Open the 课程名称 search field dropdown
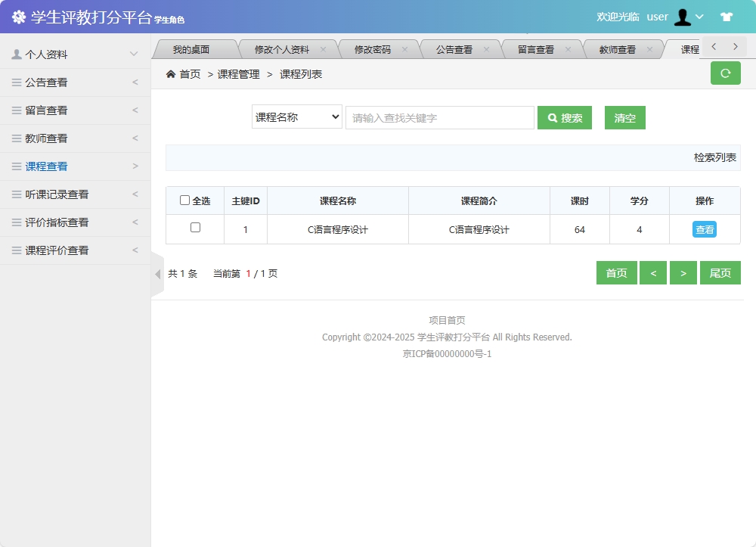Image resolution: width=756 pixels, height=547 pixels. click(x=296, y=117)
